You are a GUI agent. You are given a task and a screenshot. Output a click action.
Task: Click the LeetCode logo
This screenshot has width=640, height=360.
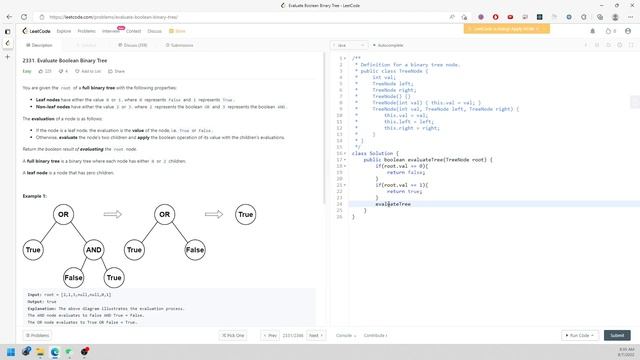coord(37,31)
